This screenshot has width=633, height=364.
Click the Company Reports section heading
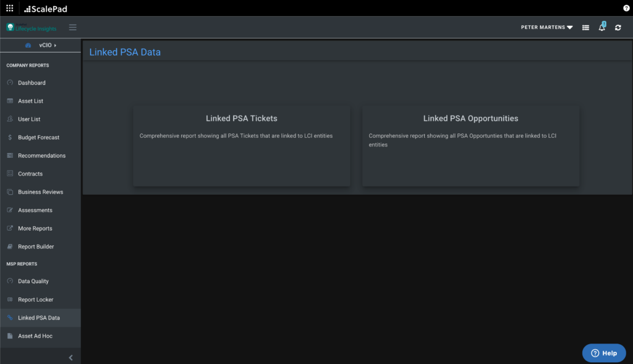pos(27,66)
